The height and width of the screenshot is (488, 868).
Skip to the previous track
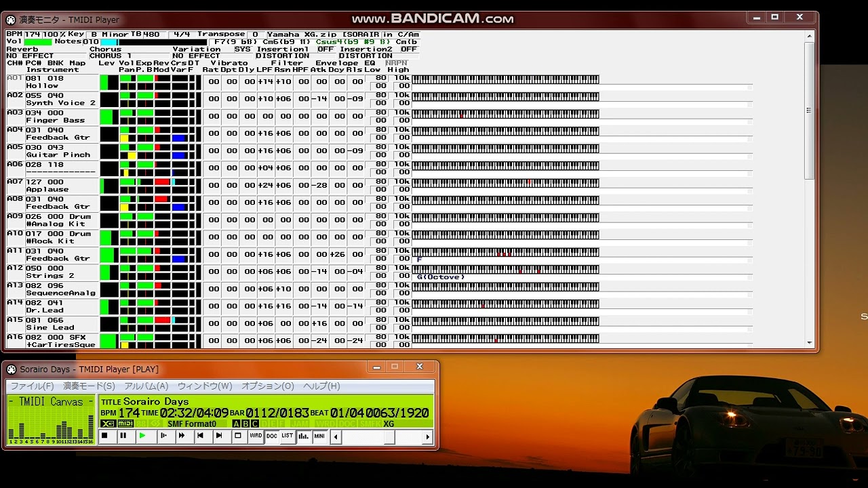point(200,436)
